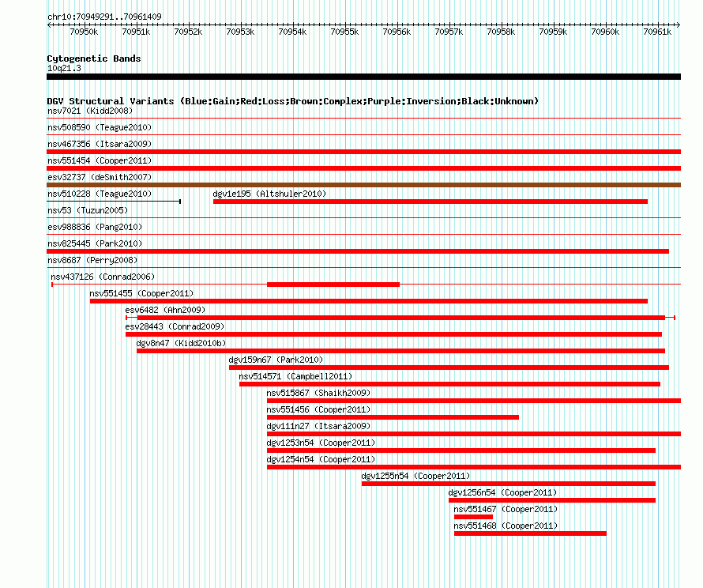Click the red bar under nsv825445
This screenshot has width=703, height=588.
[358, 251]
